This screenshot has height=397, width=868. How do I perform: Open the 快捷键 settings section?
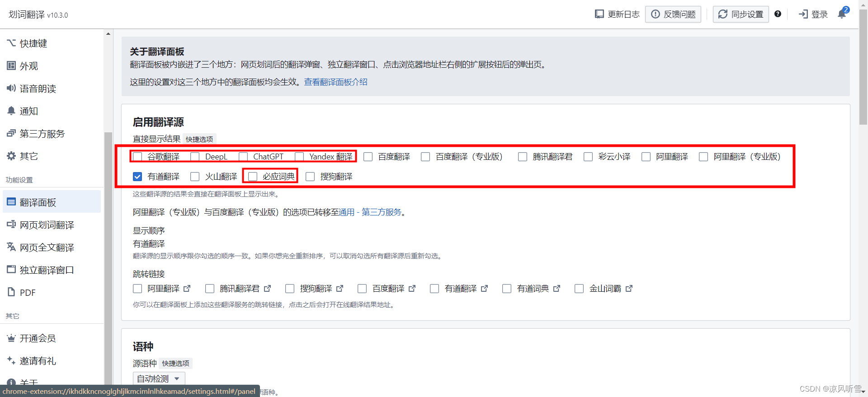(x=52, y=43)
